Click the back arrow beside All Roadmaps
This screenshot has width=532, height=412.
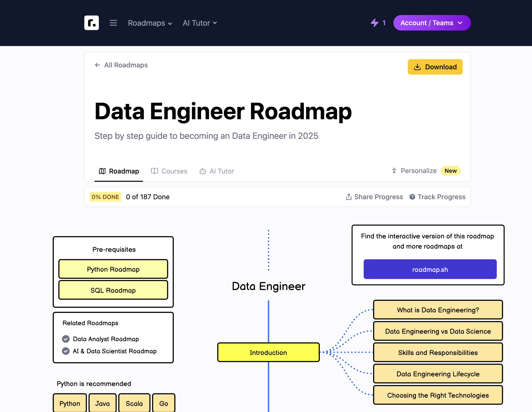97,65
